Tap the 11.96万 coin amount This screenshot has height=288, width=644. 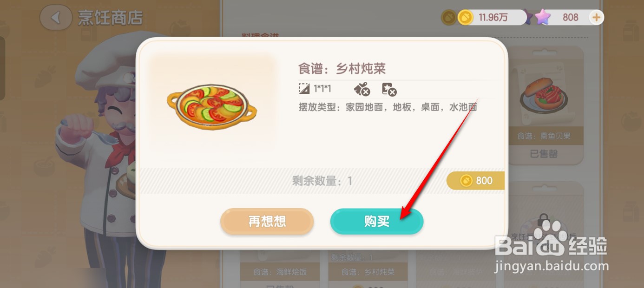point(493,18)
